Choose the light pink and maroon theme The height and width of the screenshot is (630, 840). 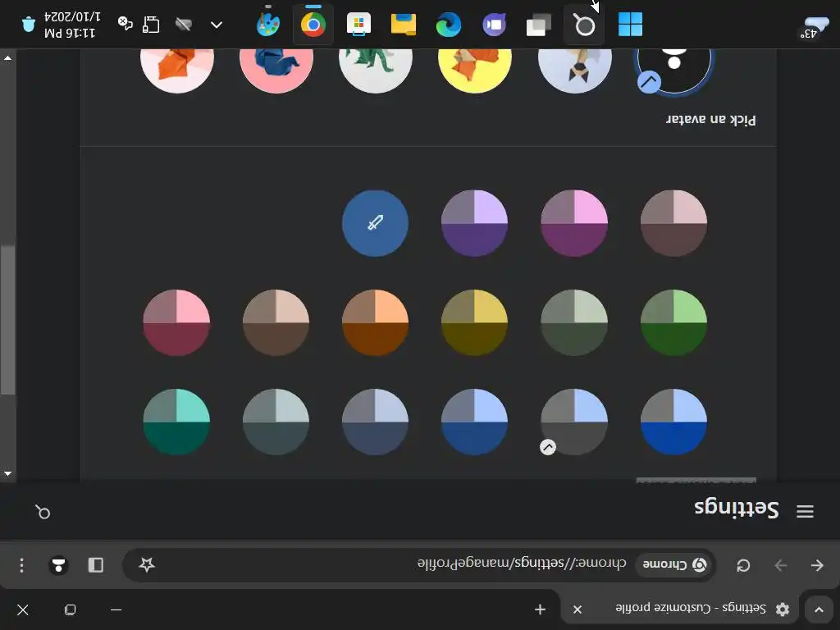[x=176, y=322]
